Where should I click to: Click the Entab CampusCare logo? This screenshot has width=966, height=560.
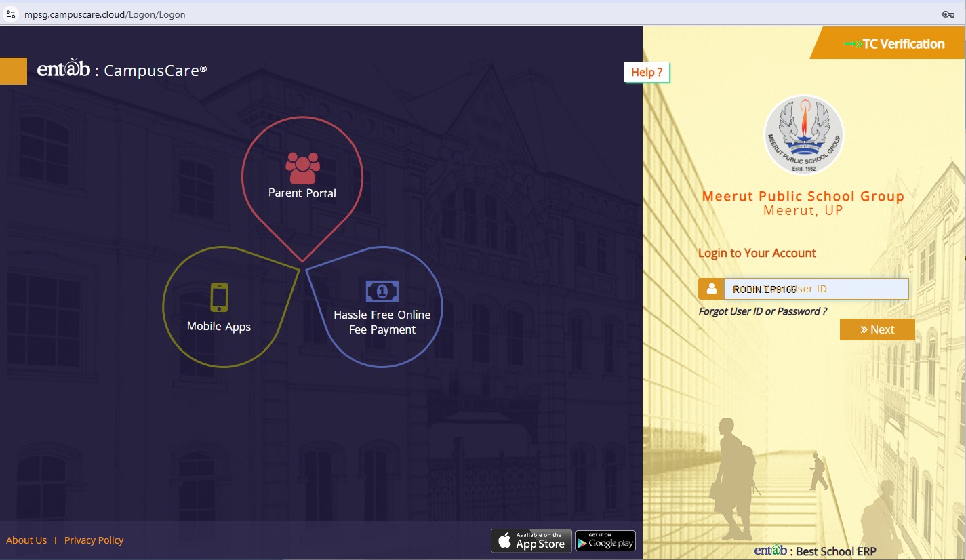[x=122, y=70]
